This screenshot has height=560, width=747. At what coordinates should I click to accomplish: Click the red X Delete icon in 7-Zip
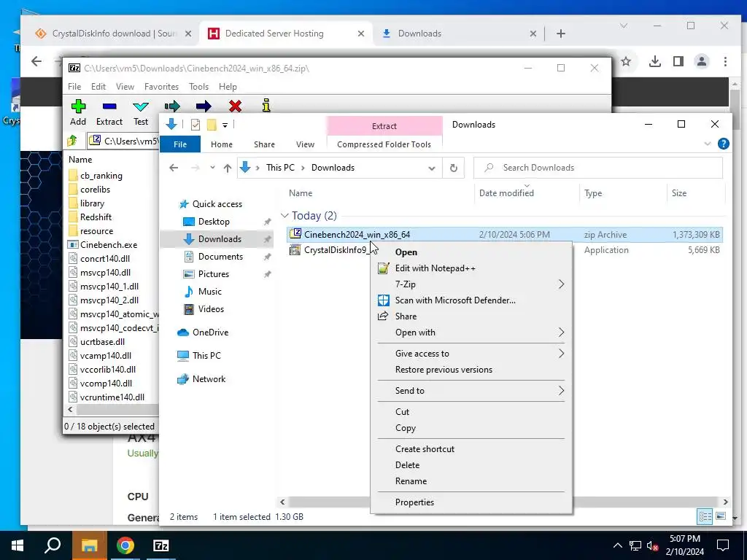tap(235, 106)
